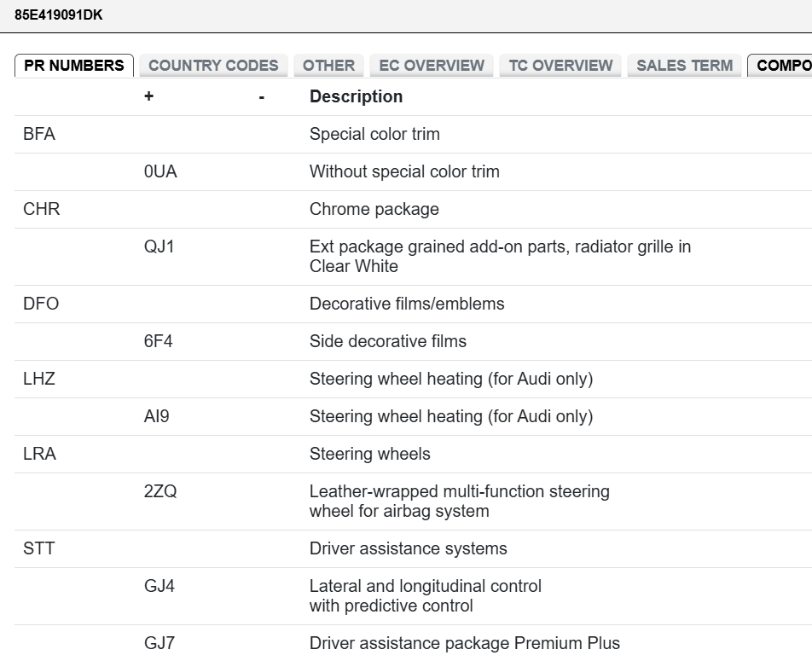Click the 'Ext package grained add-on parts' description
Viewport: 812px width, 661px height.
point(500,257)
